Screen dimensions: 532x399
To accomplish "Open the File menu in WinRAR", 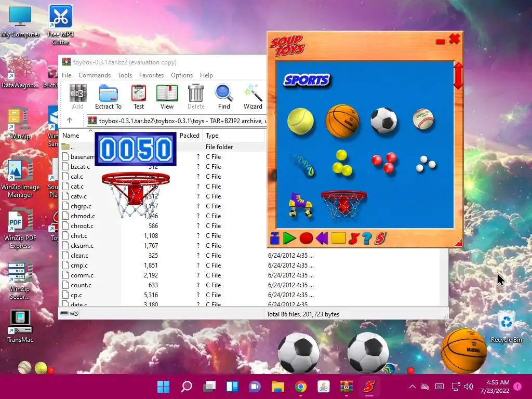I will pyautogui.click(x=66, y=75).
